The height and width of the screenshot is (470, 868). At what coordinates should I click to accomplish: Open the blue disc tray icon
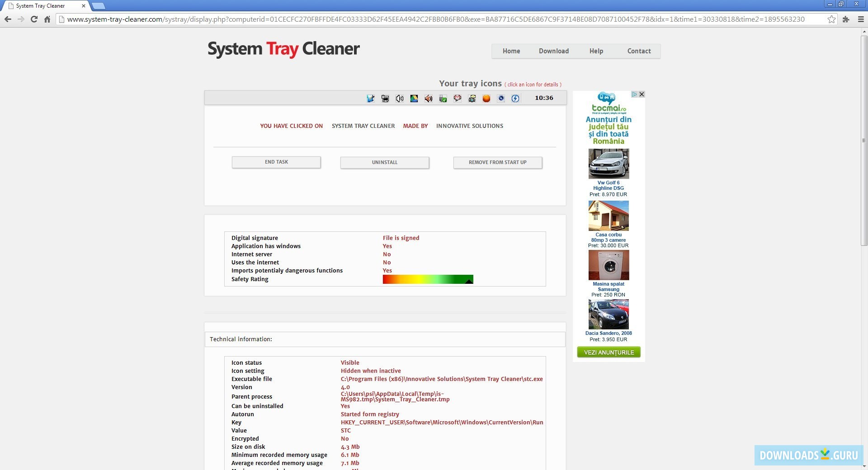coord(501,98)
